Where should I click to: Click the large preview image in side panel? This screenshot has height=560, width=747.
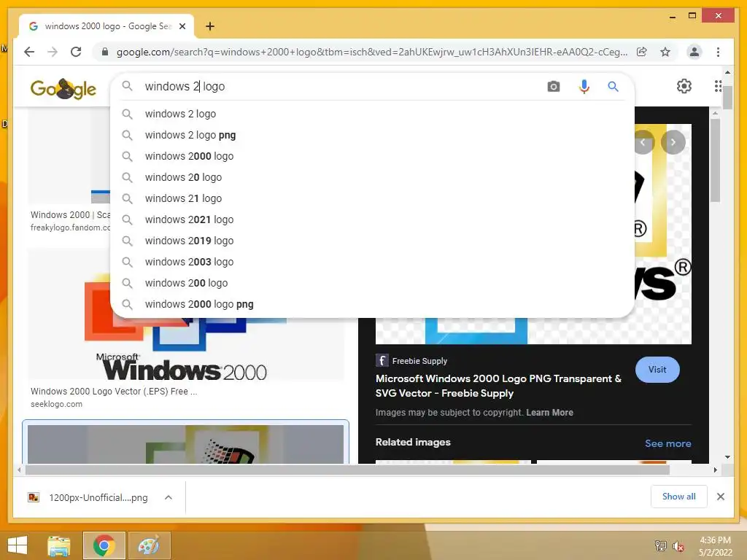point(533,330)
